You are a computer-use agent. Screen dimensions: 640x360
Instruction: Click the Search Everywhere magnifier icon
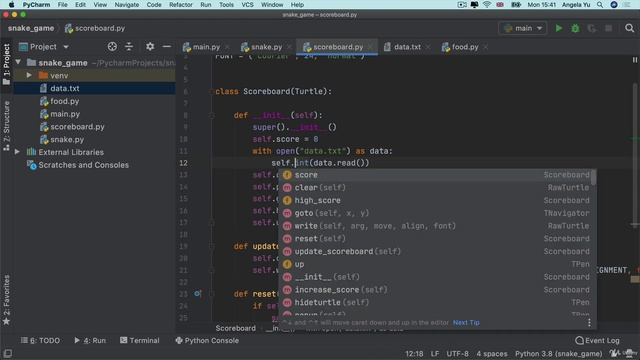629,28
